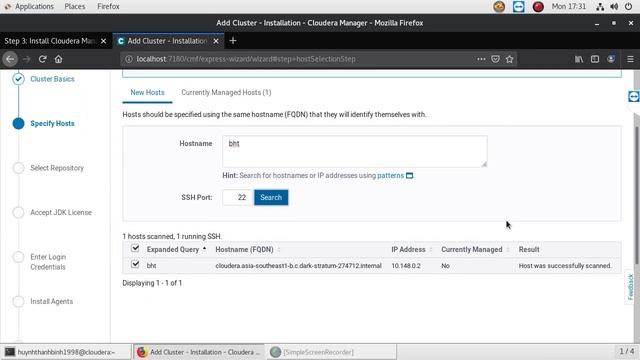Image resolution: width=640 pixels, height=360 pixels.
Task: Open the patterns hint link
Action: [x=390, y=176]
